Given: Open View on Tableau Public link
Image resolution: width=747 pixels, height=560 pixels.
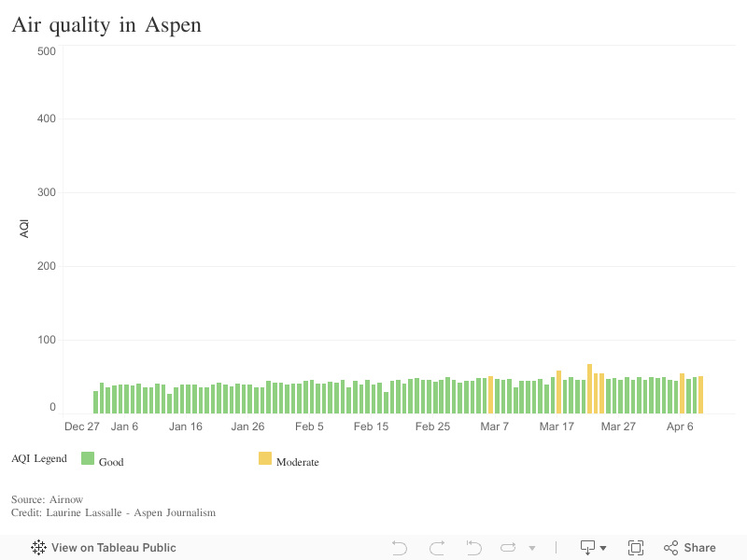Looking at the screenshot, I should pyautogui.click(x=113, y=548).
